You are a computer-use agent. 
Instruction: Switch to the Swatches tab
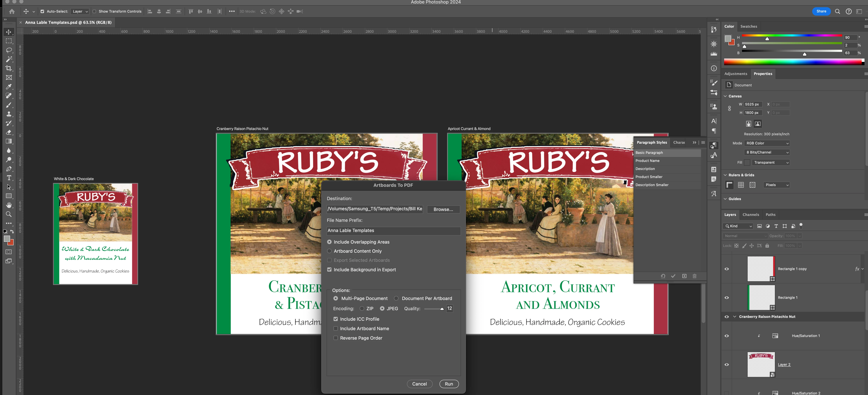[x=748, y=26]
